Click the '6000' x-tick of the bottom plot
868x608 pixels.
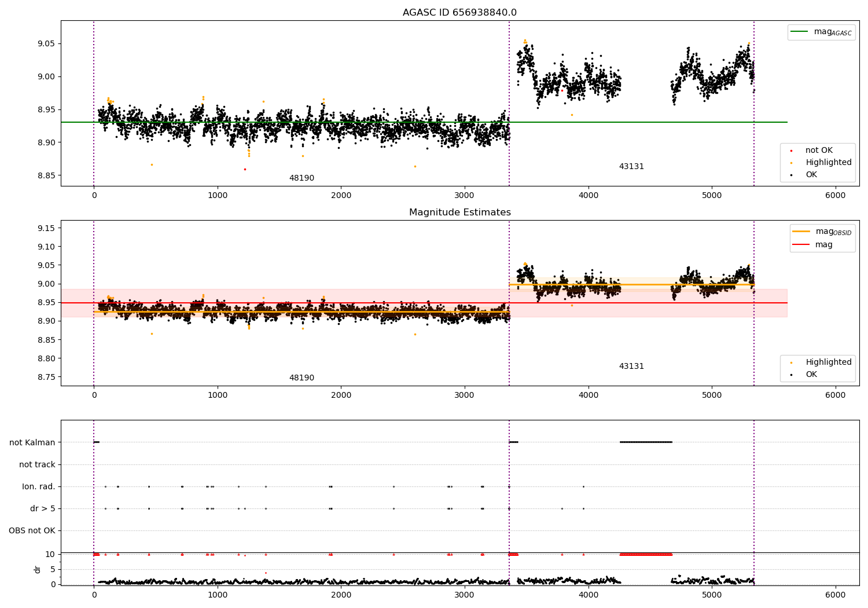(836, 595)
